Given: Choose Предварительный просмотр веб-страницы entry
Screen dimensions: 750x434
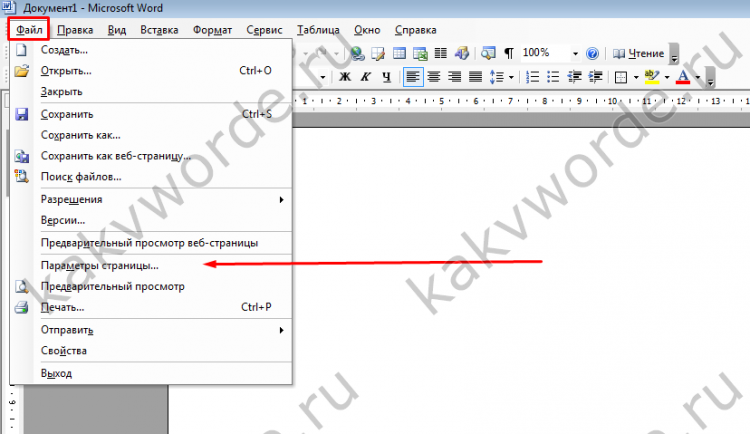Looking at the screenshot, I should (x=151, y=243).
